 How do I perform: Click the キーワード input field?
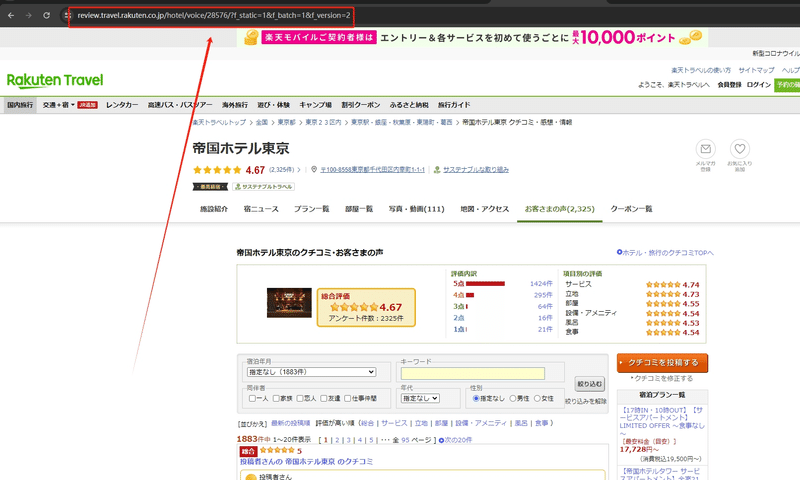(472, 373)
